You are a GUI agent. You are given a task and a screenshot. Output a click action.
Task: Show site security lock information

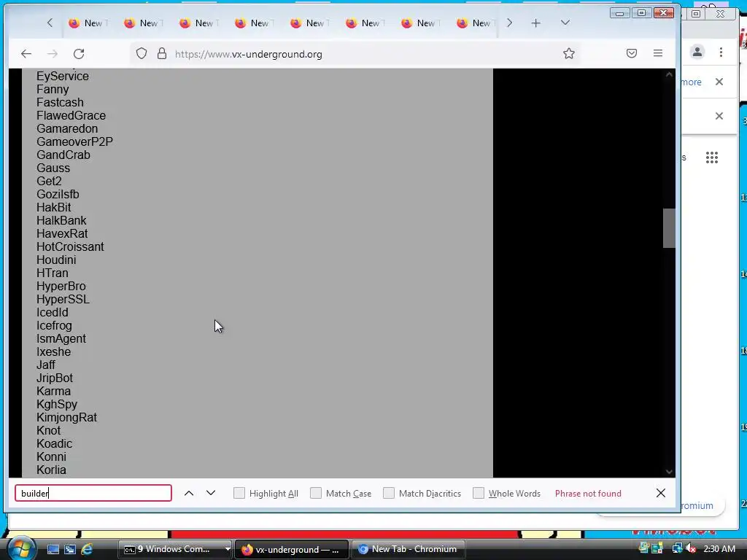pos(162,53)
